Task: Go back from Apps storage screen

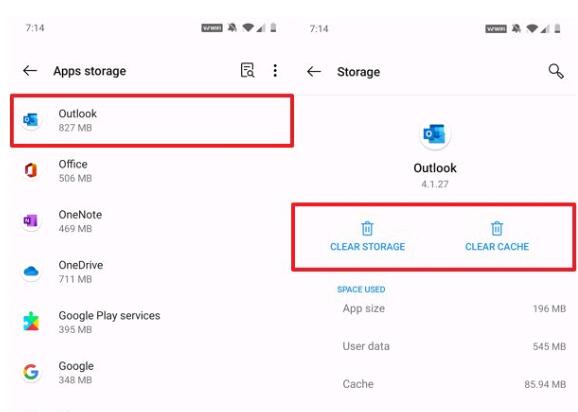Action: click(x=30, y=70)
